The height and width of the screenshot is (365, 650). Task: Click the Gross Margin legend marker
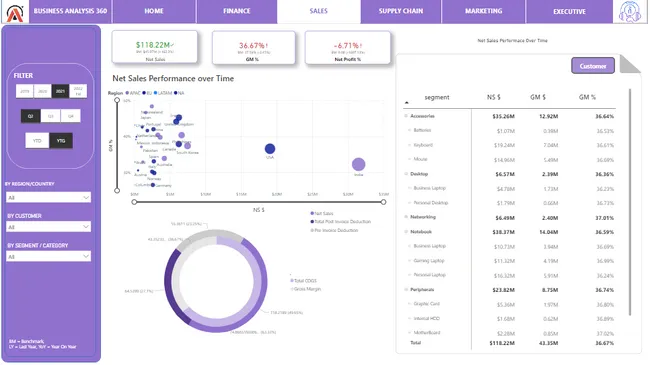tap(292, 289)
